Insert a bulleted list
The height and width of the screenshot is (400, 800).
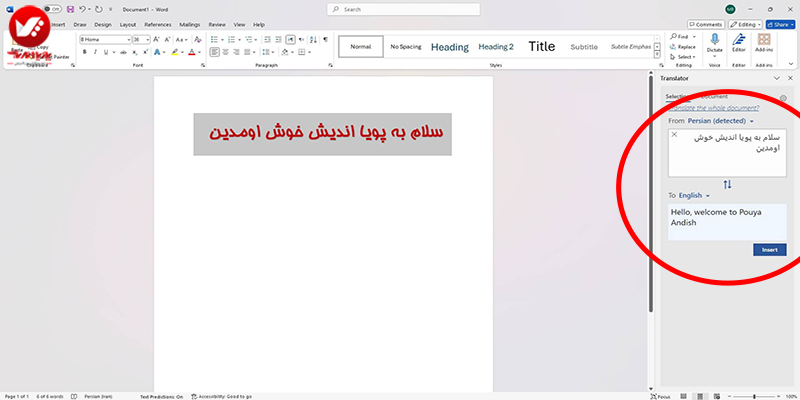click(x=214, y=39)
